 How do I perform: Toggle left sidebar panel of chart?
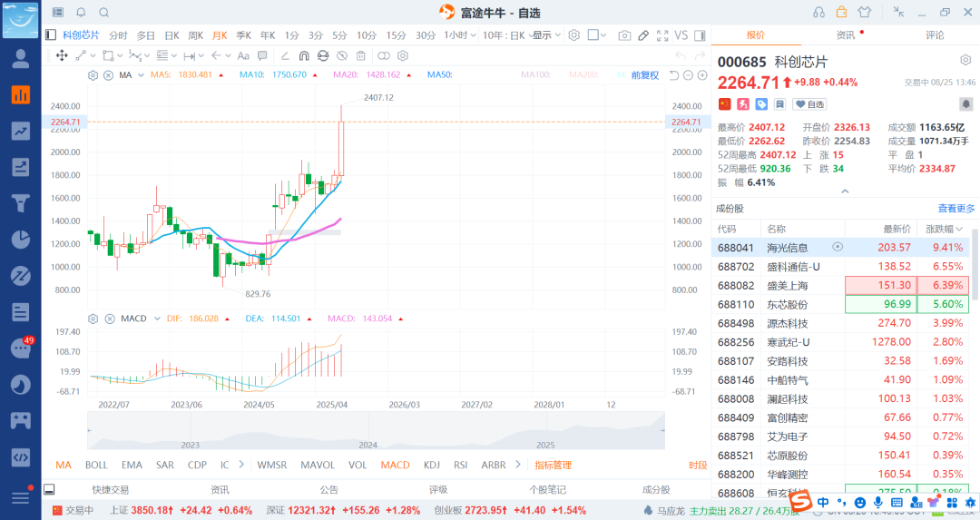pyautogui.click(x=51, y=35)
